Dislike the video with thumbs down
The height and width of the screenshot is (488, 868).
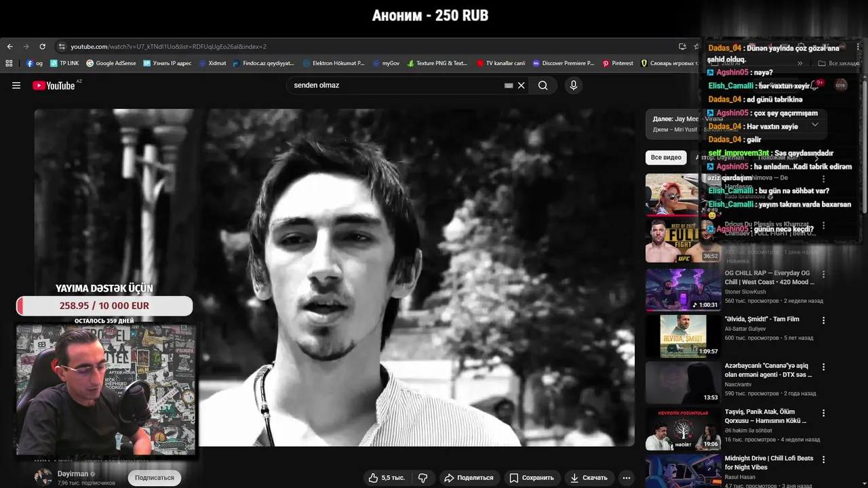point(423,478)
